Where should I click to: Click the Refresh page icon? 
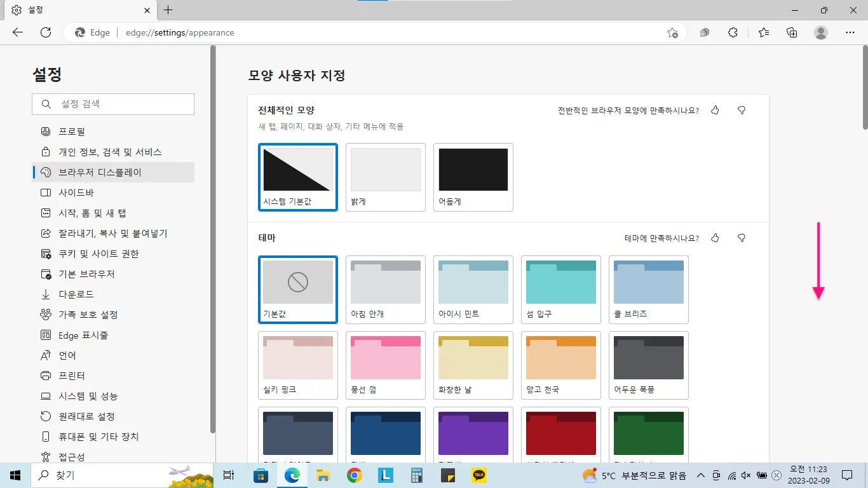46,32
